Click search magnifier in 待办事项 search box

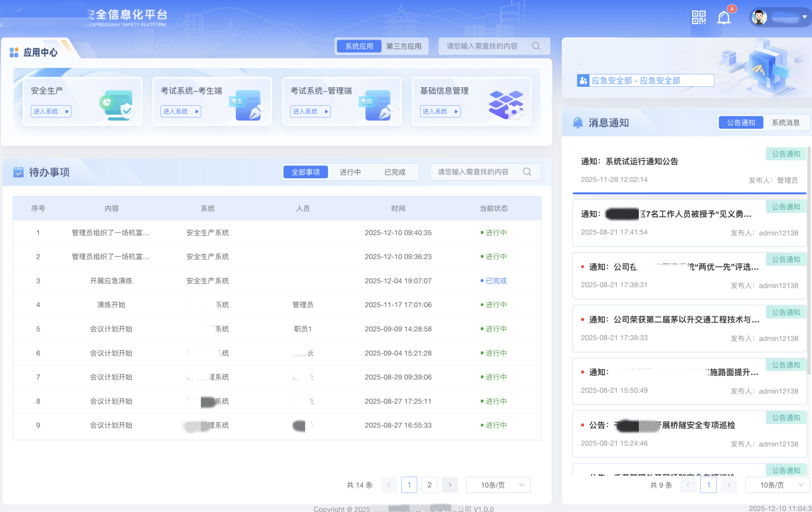[527, 172]
